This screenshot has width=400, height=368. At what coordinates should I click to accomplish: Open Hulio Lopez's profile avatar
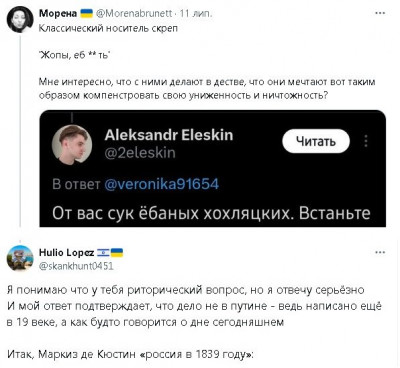pos(20,258)
